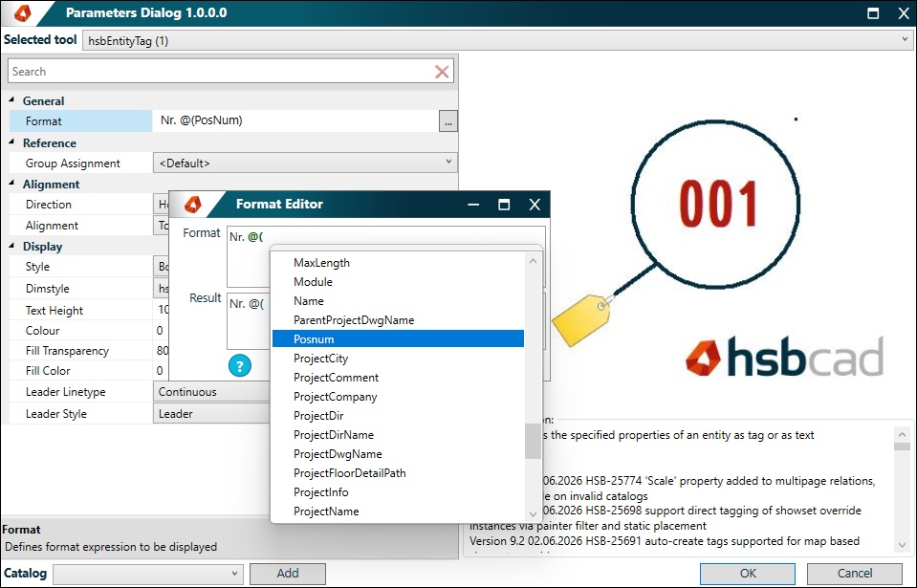
Task: Open Leader Style dropdown
Action: click(x=213, y=413)
